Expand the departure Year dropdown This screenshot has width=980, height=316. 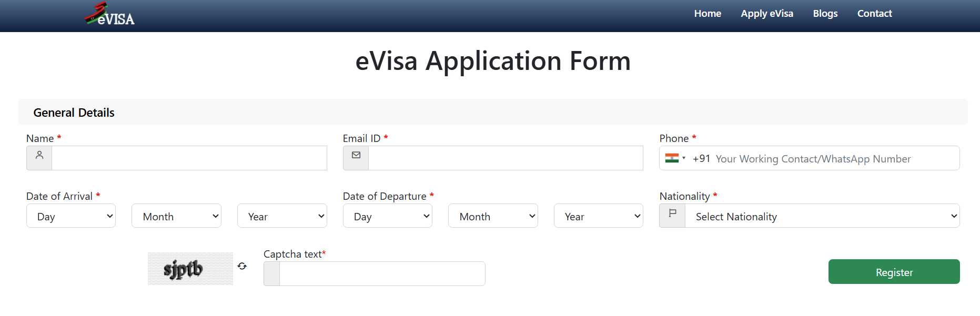click(x=599, y=216)
